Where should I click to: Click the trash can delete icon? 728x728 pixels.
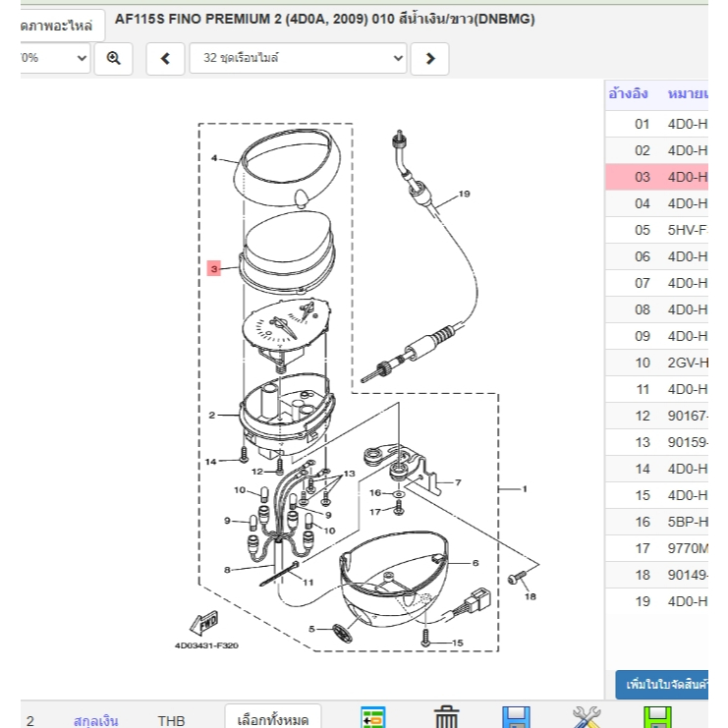[446, 717]
